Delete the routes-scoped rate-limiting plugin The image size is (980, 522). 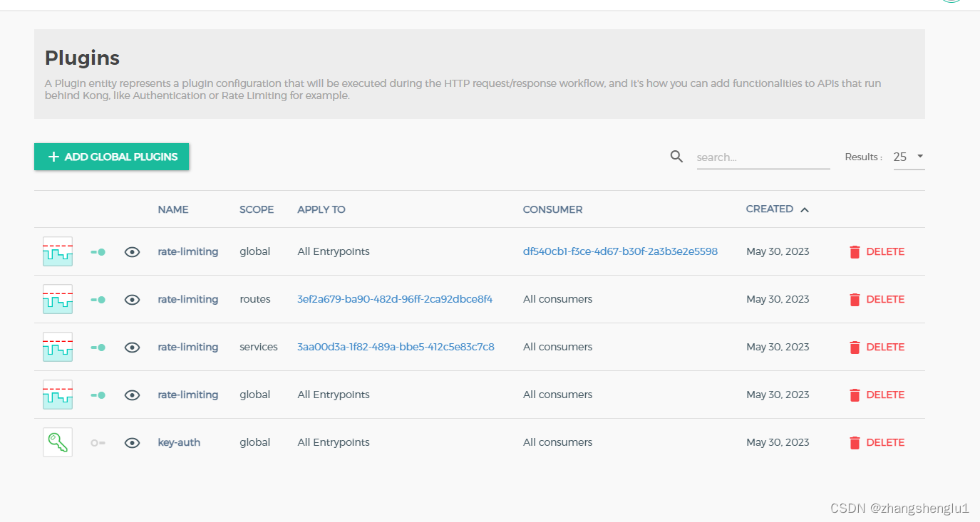pyautogui.click(x=877, y=299)
